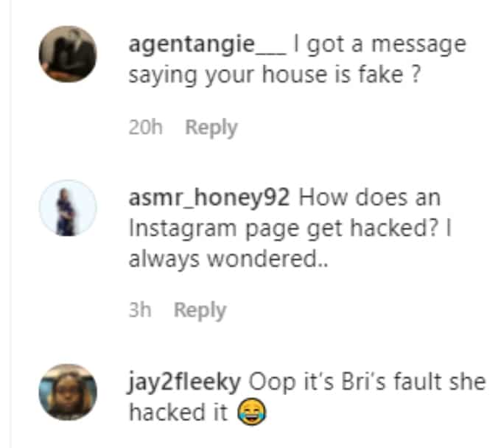Open asmr_honey92 profile picture
This screenshot has height=448, width=501.
68,208
